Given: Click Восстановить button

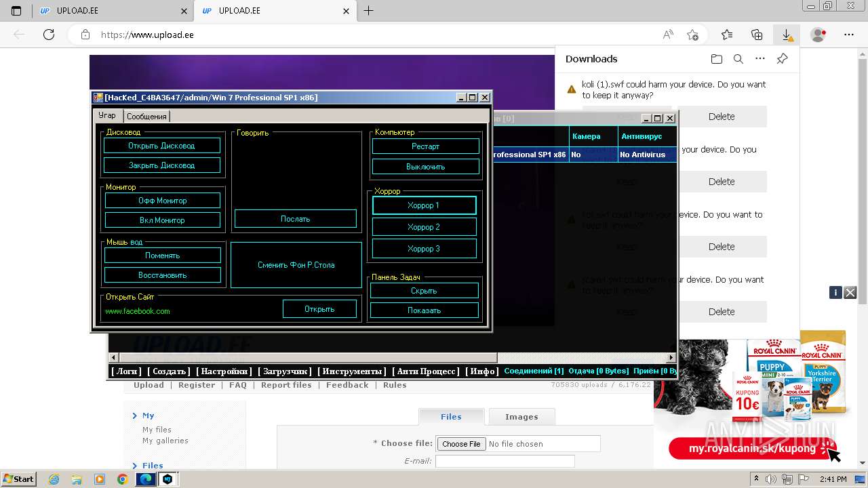Looking at the screenshot, I should click(162, 275).
